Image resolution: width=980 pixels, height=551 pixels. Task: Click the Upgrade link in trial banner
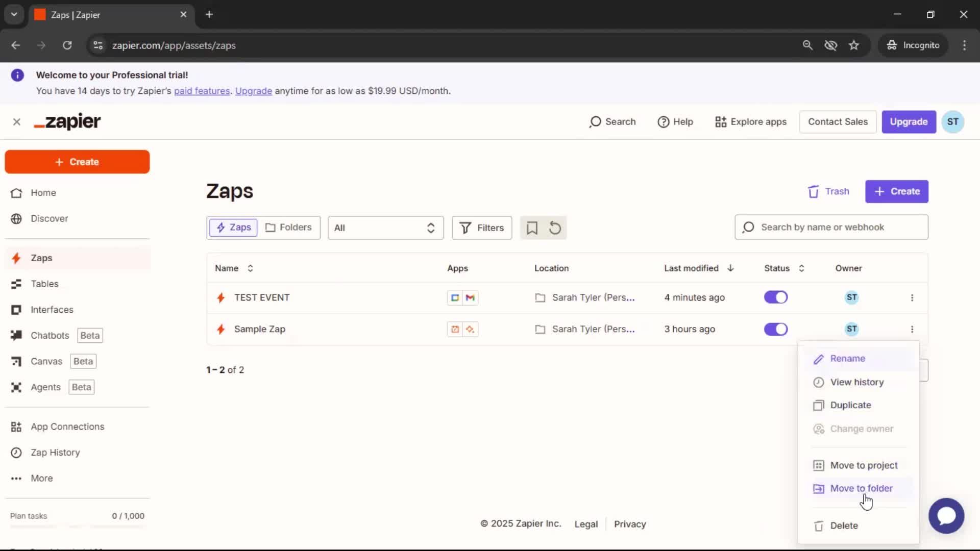point(253,91)
